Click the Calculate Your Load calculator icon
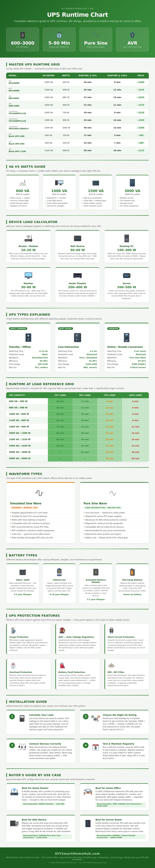Screen dimensions: 155x868 click(x=22, y=718)
